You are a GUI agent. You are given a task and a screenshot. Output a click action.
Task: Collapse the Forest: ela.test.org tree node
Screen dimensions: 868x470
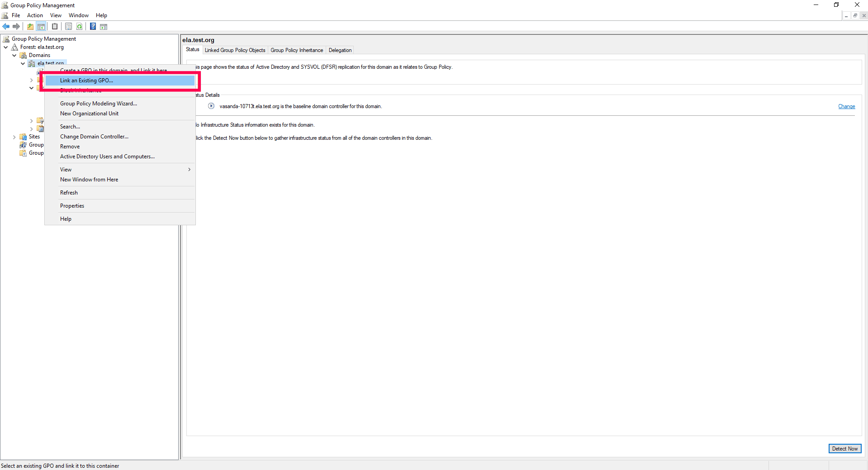pos(5,47)
